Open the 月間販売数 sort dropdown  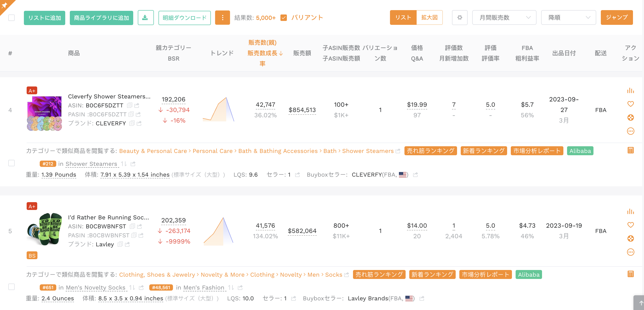coord(504,17)
